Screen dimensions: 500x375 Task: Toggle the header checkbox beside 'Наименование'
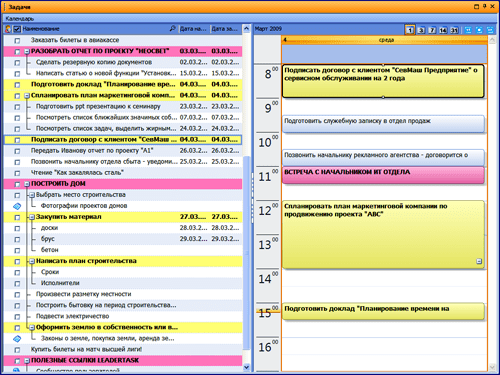17,29
